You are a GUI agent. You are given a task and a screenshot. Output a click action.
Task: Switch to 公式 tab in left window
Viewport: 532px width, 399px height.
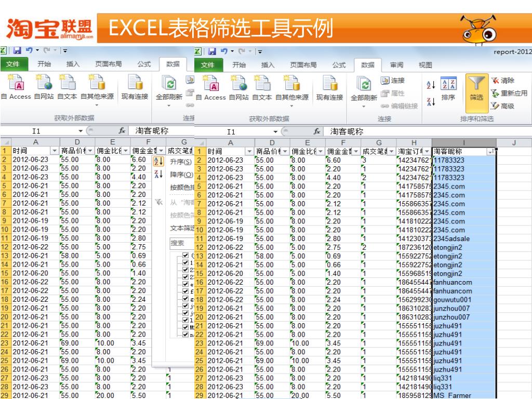[144, 64]
